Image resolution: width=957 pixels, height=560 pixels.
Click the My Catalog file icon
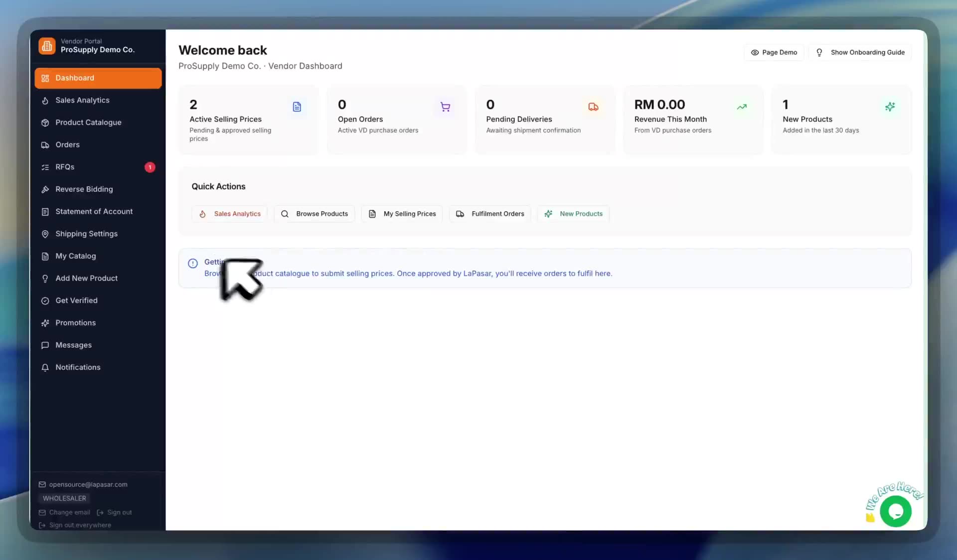coord(45,256)
